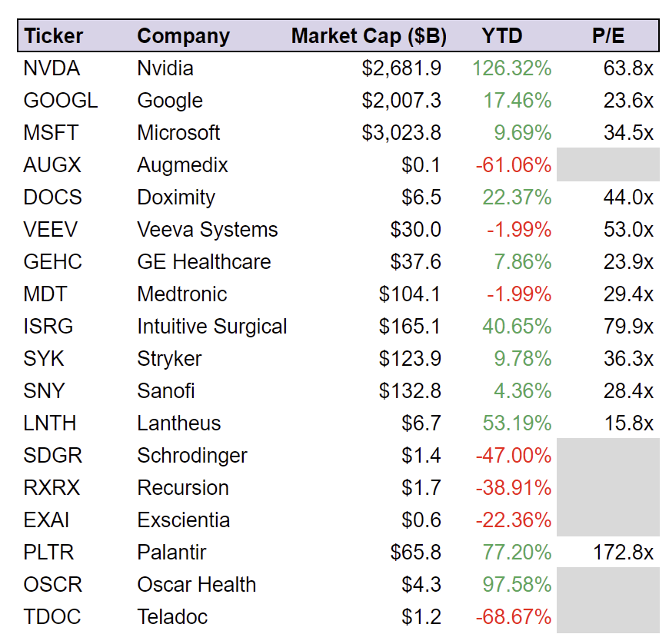Screen dimensions: 669x644
Task: Select the LNTH ticker cell
Action: point(50,423)
